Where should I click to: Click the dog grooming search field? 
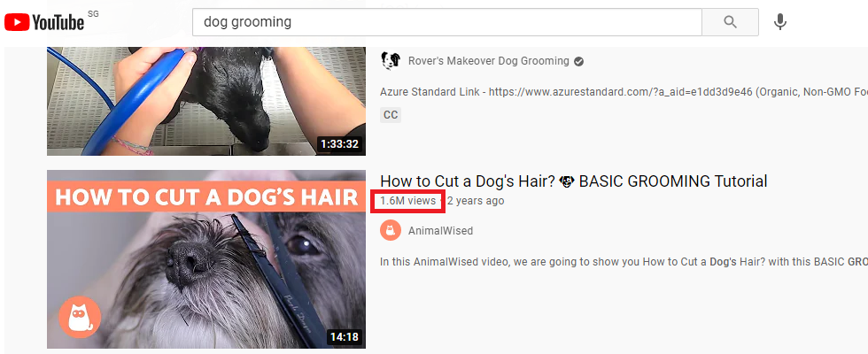coord(446,22)
